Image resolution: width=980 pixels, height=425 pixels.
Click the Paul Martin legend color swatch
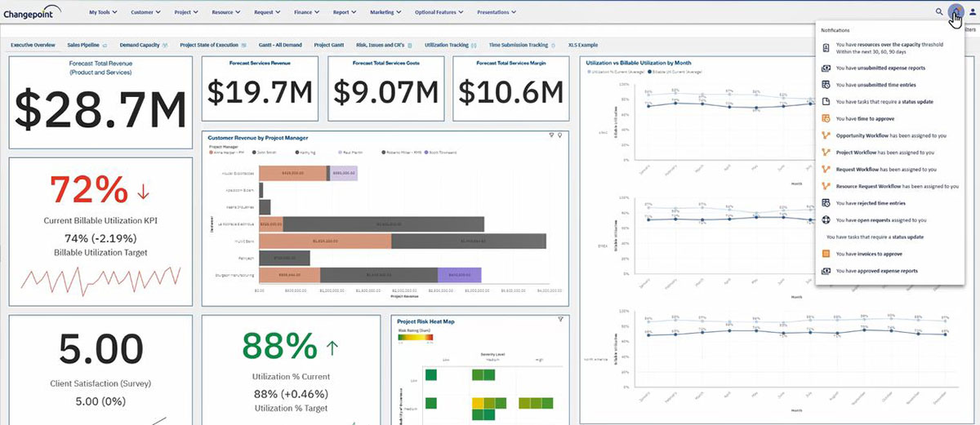click(x=340, y=153)
